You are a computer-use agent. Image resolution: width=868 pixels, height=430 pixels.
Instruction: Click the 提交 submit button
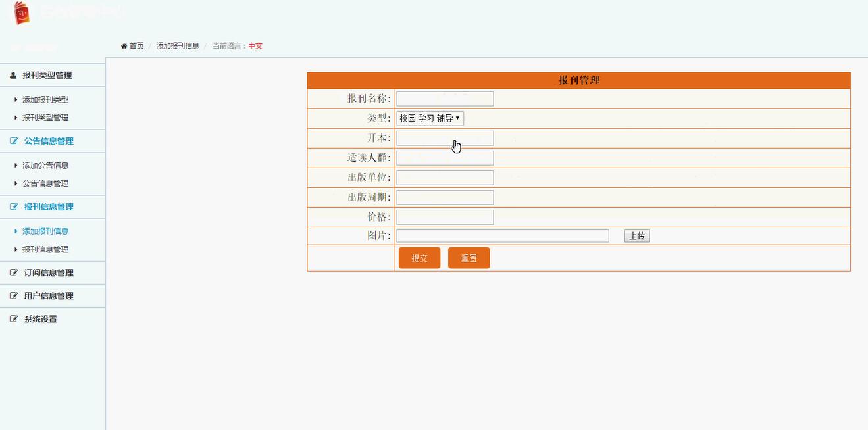[x=419, y=258]
